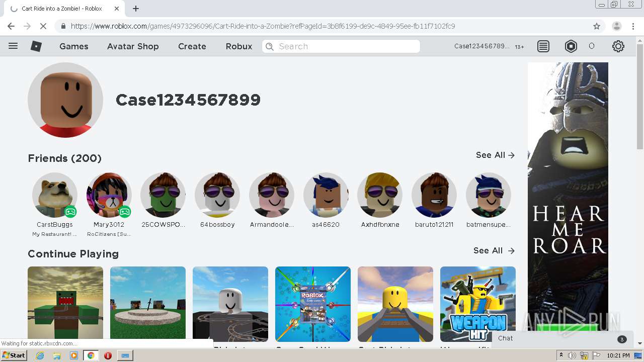The height and width of the screenshot is (362, 644).
Task: Open friend baruto121211 avatar
Action: point(434,195)
